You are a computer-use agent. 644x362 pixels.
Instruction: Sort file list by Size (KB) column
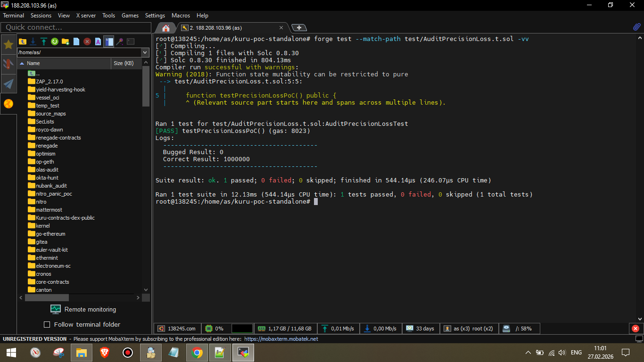126,63
